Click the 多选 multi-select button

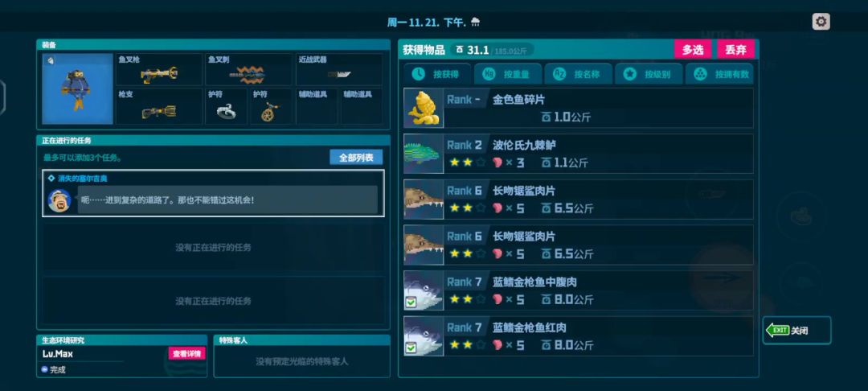pyautogui.click(x=693, y=49)
